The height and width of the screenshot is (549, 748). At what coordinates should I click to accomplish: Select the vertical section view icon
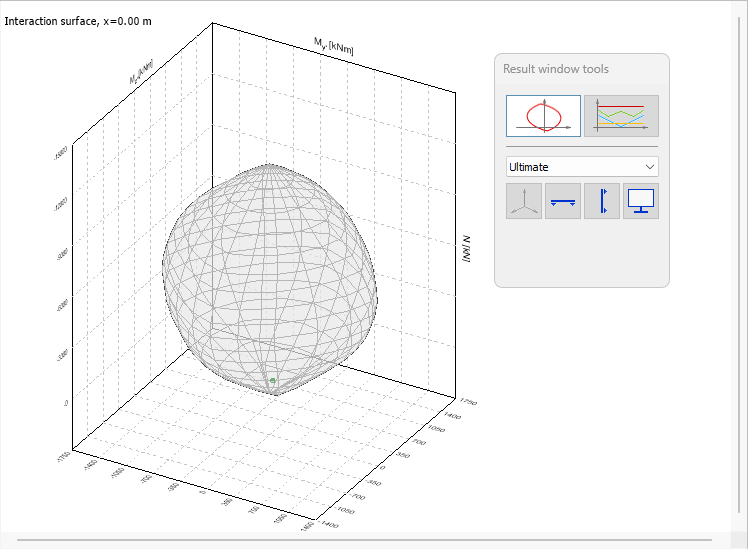tap(602, 201)
